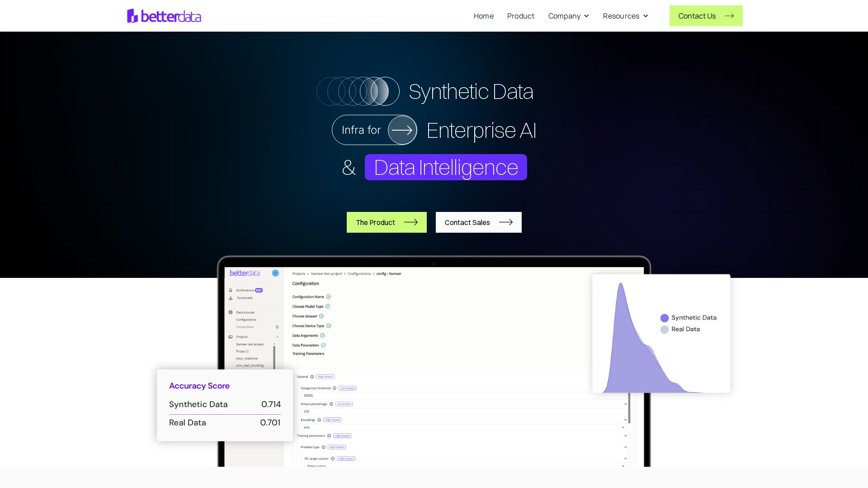Click the Contact Sales button
Viewport: 868px width, 488px height.
pos(478,222)
